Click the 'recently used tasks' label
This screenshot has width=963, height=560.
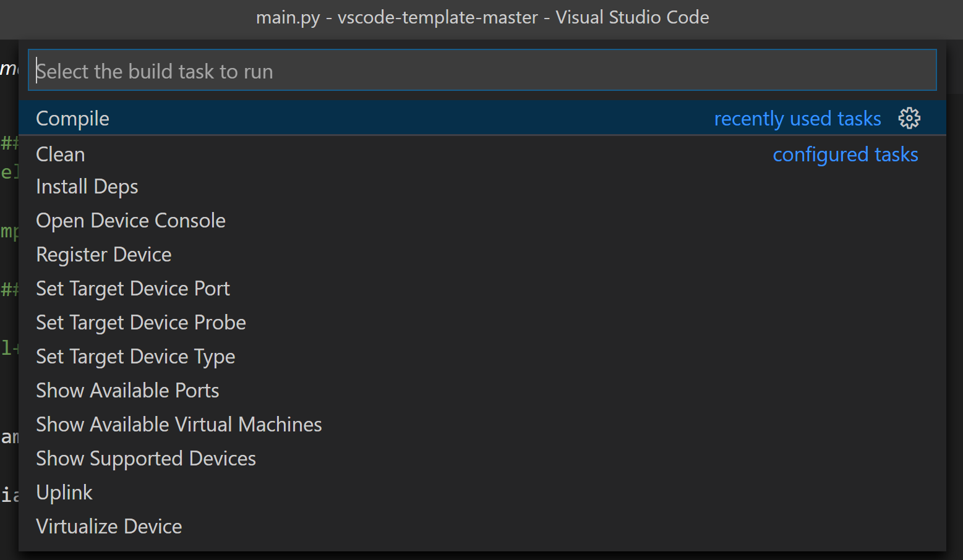tap(797, 118)
